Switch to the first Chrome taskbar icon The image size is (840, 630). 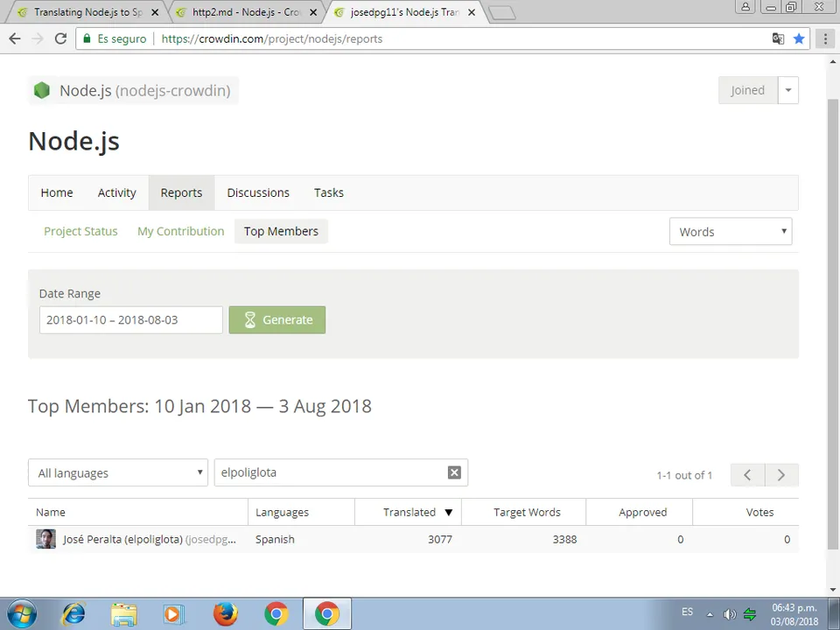[276, 614]
